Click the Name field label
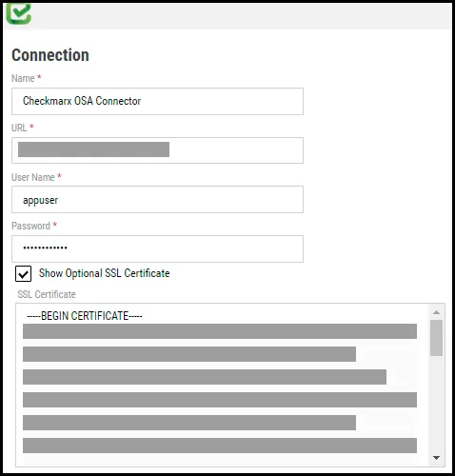The image size is (455, 476). click(27, 78)
